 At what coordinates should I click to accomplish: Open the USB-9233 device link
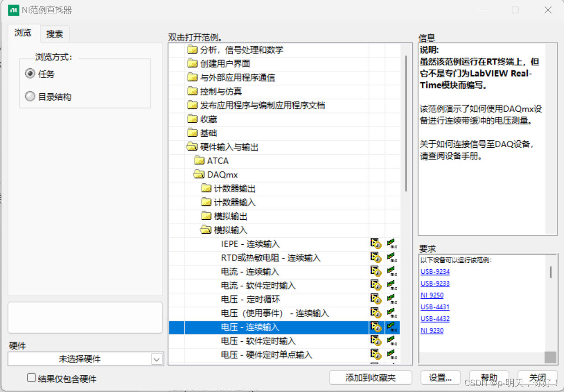[435, 283]
